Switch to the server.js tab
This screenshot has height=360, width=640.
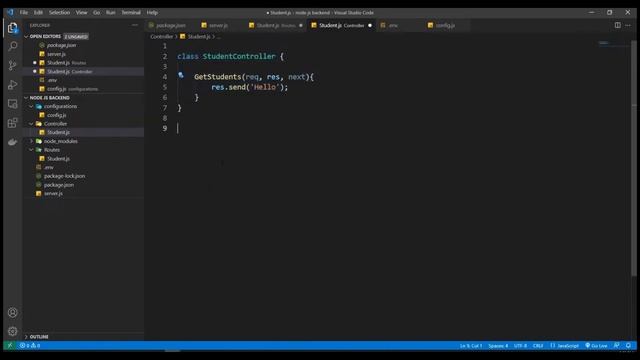click(218, 25)
